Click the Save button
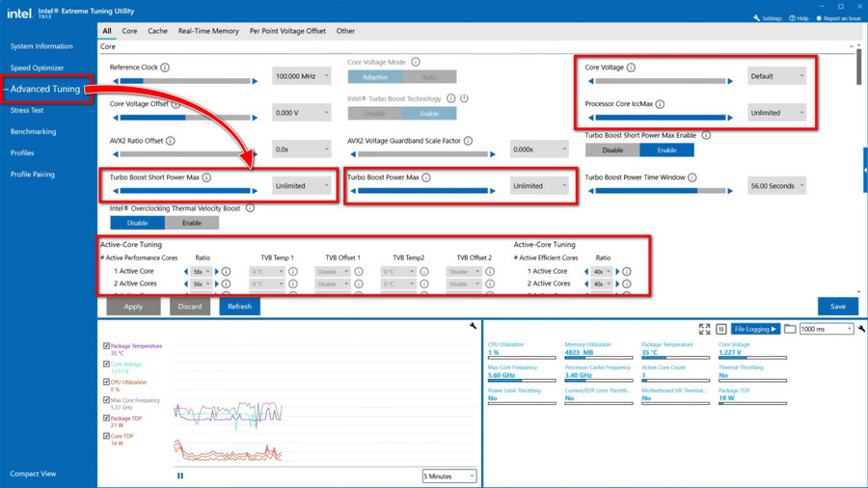The height and width of the screenshot is (488, 868). pyautogui.click(x=838, y=307)
